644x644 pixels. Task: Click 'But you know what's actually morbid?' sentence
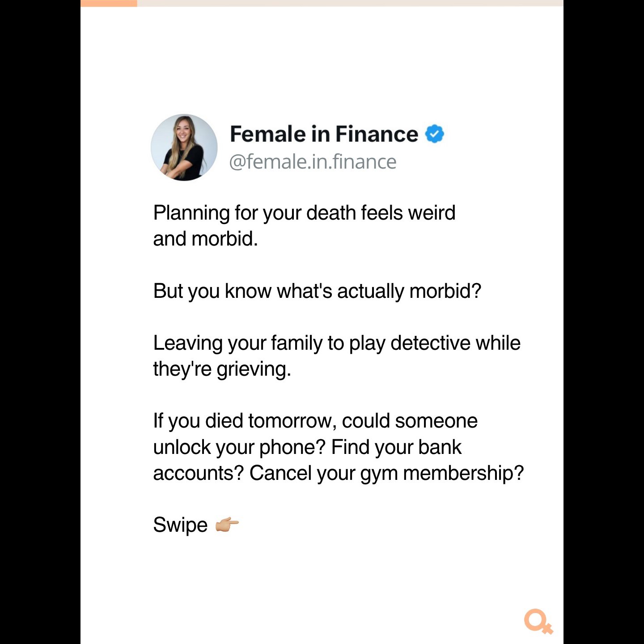coord(317,291)
